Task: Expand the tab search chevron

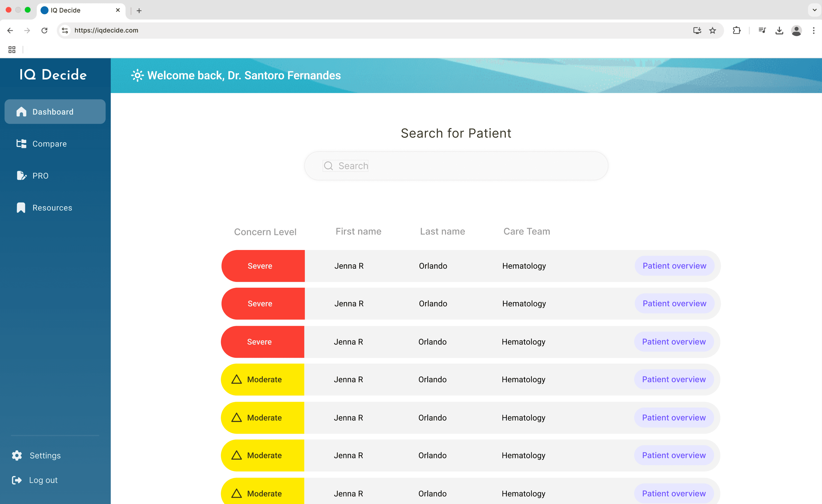Action: pos(814,10)
